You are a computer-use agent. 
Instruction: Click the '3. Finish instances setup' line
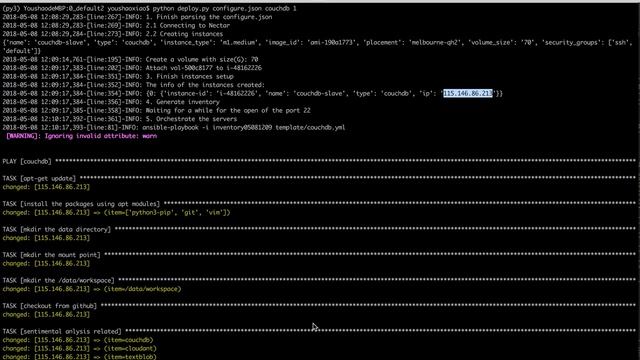pyautogui.click(x=118, y=77)
